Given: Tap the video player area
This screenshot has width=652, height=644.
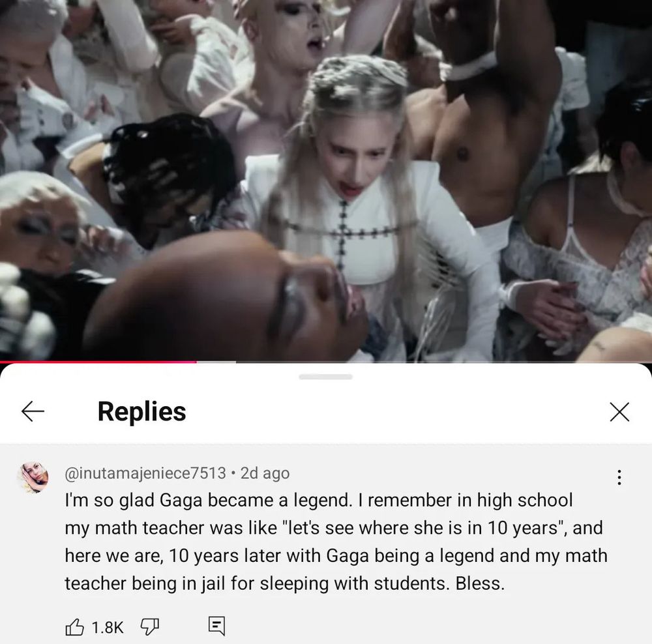Looking at the screenshot, I should tap(326, 181).
